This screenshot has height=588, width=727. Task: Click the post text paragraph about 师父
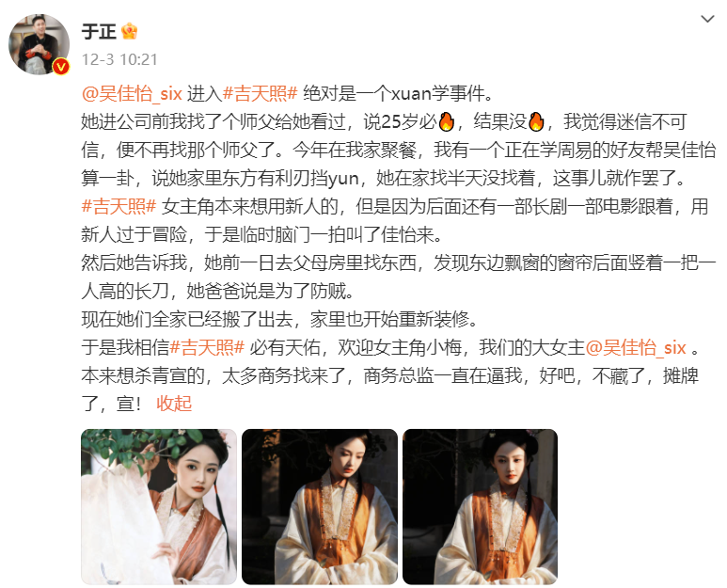click(x=399, y=151)
